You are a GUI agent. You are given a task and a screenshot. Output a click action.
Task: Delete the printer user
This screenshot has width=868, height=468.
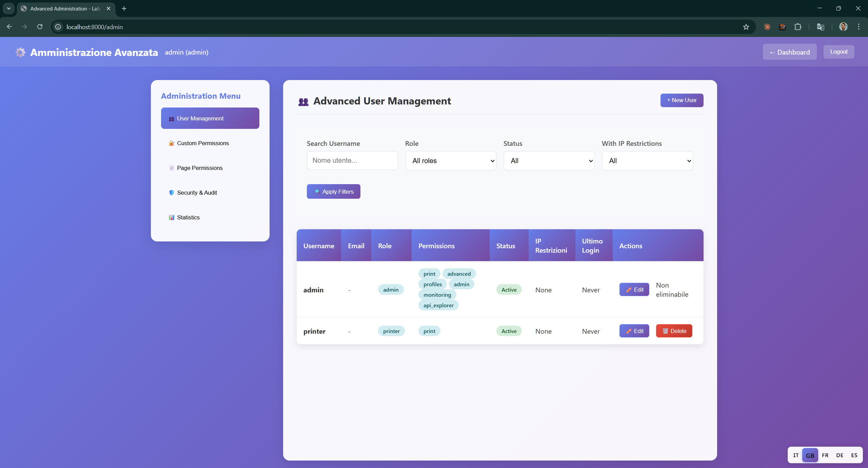pos(674,331)
